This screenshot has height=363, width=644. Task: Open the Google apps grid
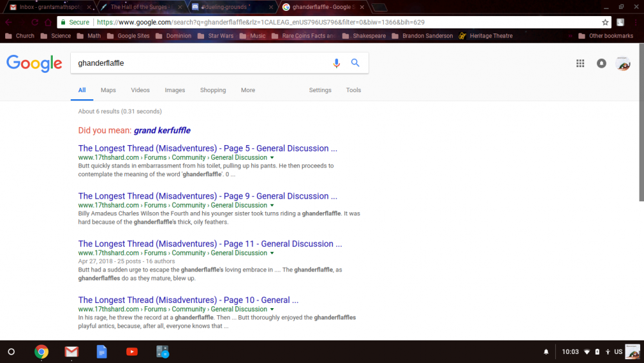[x=580, y=63]
